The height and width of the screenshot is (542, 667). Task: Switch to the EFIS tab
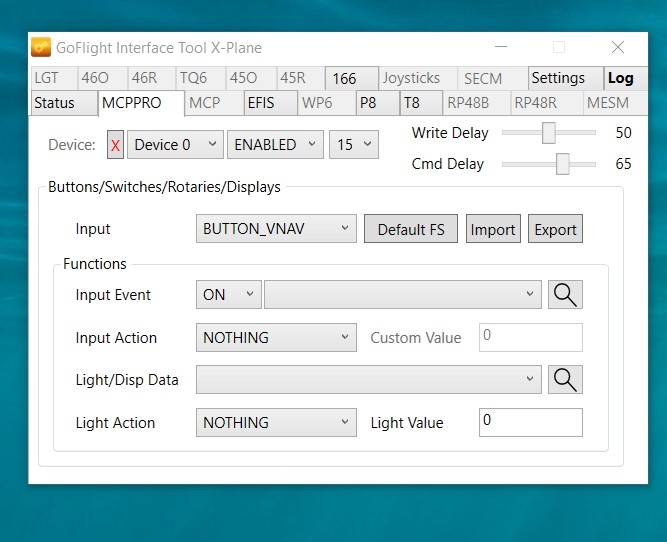[x=271, y=103]
